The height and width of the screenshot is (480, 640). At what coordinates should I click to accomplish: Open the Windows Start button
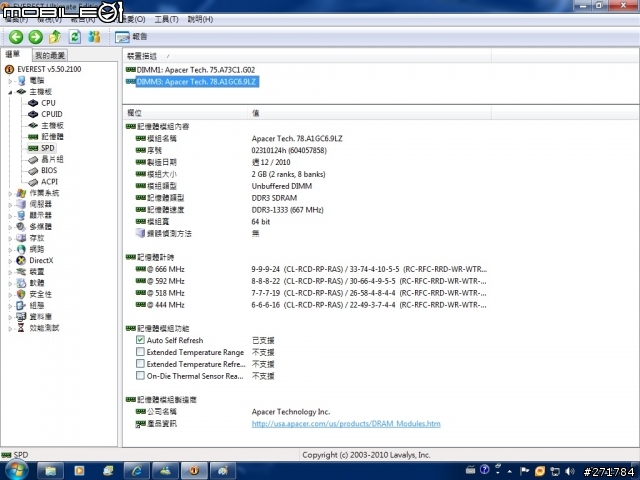[x=16, y=471]
